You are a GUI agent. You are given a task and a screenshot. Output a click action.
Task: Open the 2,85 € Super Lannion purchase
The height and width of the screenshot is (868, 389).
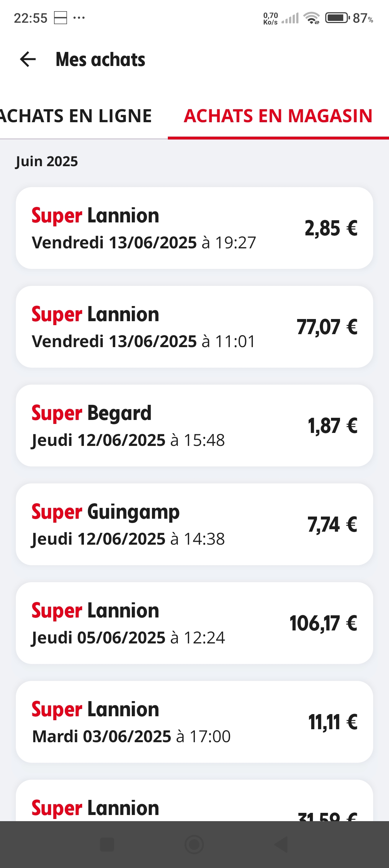coord(194,228)
